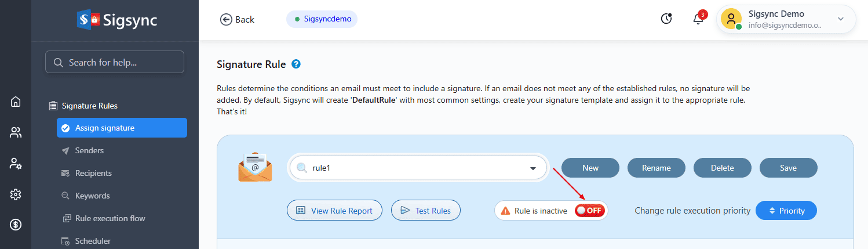This screenshot has width=868, height=249.
Task: Click the clock history icon in header
Action: [x=666, y=19]
